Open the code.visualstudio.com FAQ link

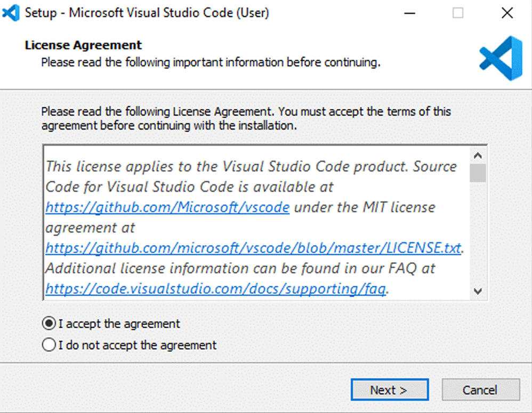point(216,288)
